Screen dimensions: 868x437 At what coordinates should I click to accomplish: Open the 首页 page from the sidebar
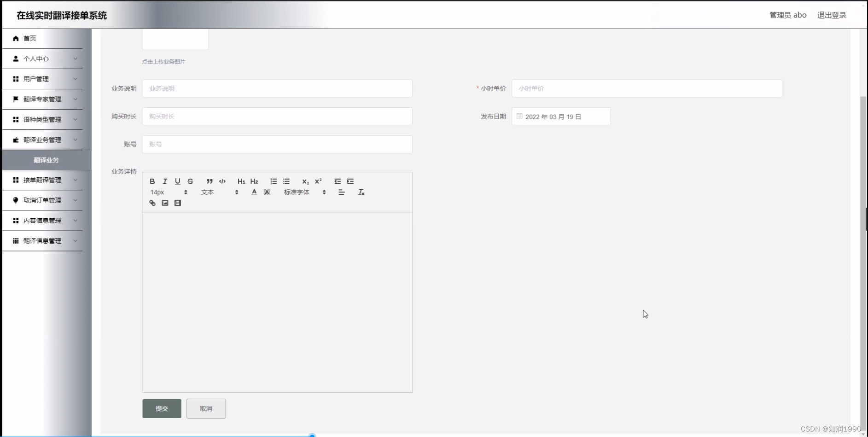click(x=29, y=38)
